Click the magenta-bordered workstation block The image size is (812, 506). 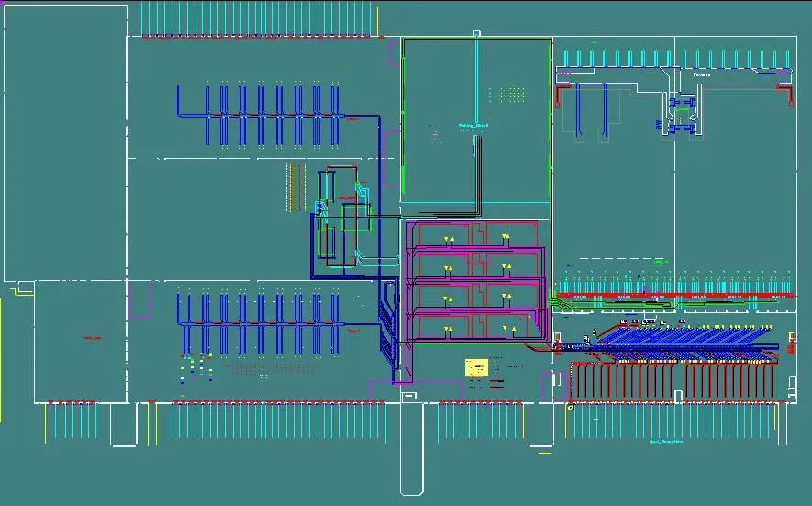474,280
